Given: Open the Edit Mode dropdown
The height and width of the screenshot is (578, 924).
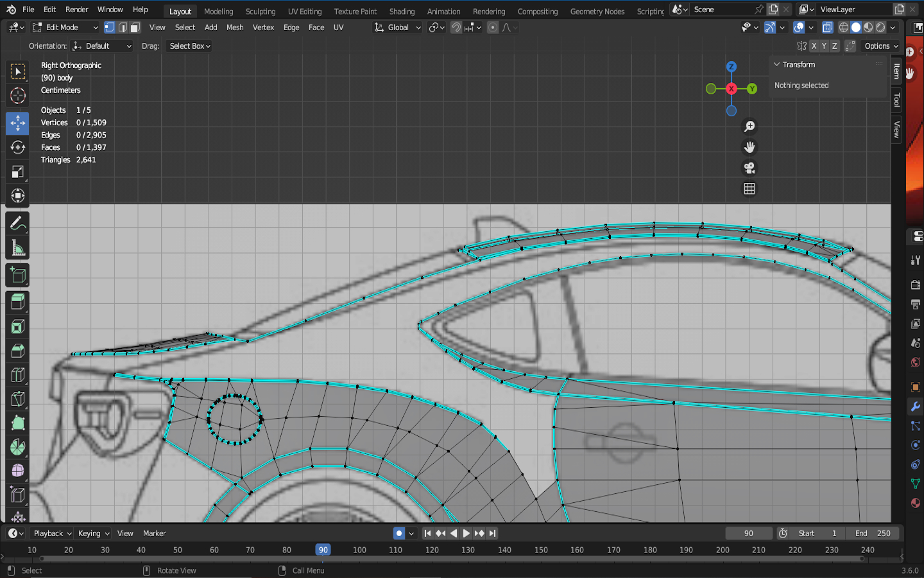Looking at the screenshot, I should pyautogui.click(x=65, y=28).
